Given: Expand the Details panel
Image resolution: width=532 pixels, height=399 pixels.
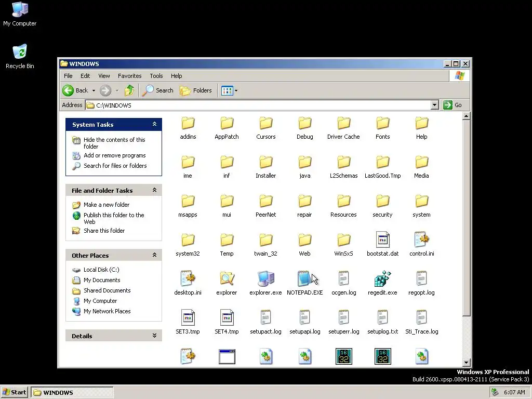Looking at the screenshot, I should [x=154, y=336].
